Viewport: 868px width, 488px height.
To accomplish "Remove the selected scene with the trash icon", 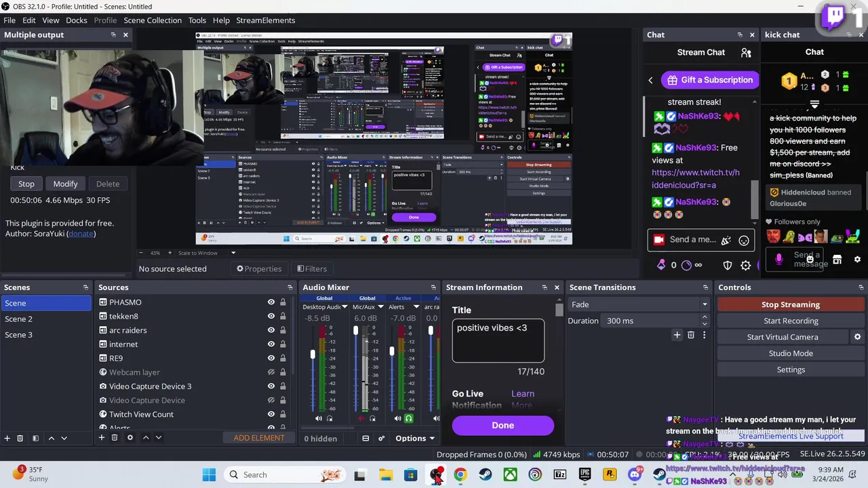I will 20,438.
